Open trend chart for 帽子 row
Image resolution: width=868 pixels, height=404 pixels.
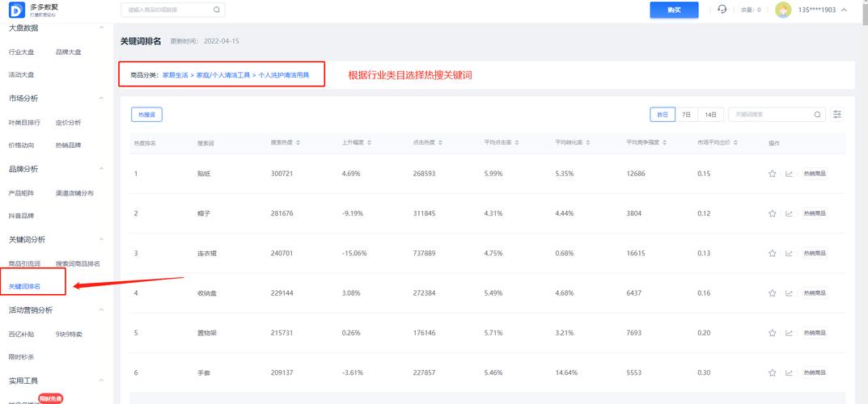point(789,213)
